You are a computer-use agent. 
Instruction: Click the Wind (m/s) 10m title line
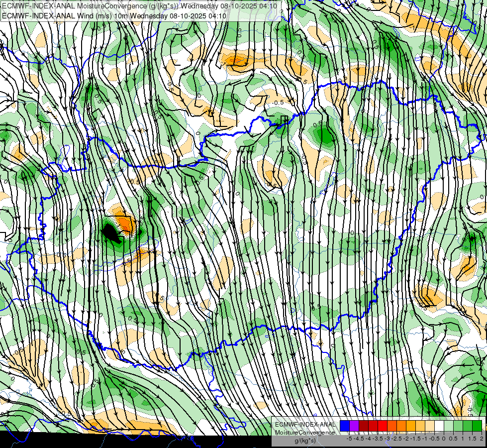coord(114,16)
